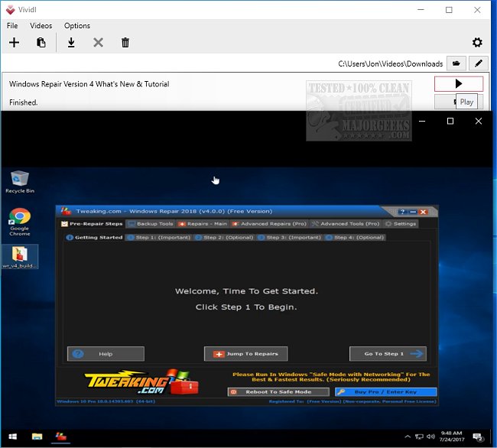The image size is (497, 448).
Task: Select the video title Windows Repair Version 4
Action: pyautogui.click(x=89, y=84)
